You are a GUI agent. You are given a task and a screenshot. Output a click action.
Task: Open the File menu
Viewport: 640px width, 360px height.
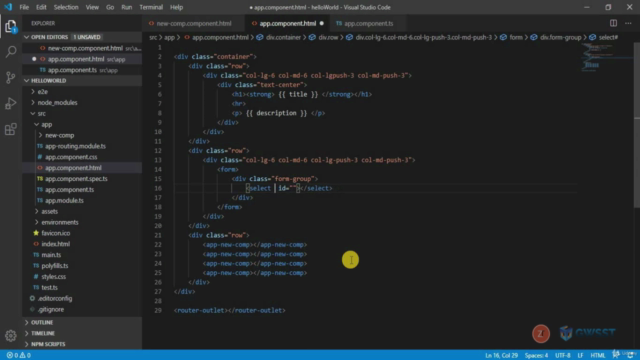point(24,7)
